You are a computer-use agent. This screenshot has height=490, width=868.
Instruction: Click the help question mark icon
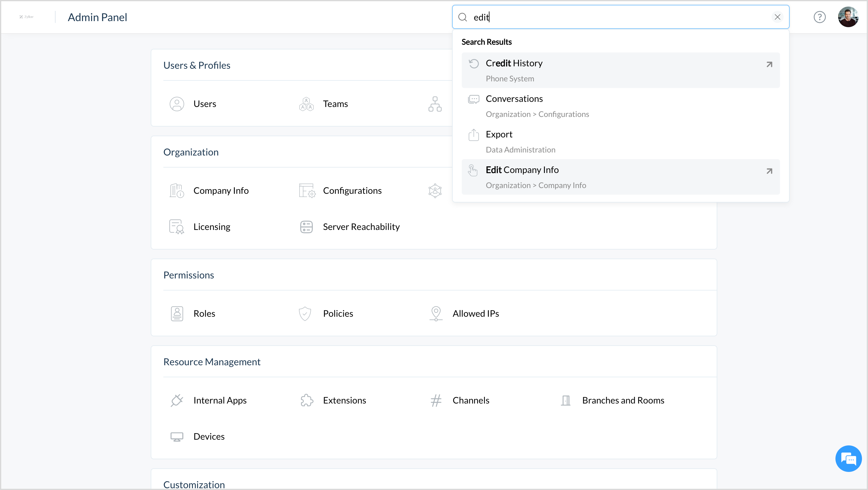819,17
